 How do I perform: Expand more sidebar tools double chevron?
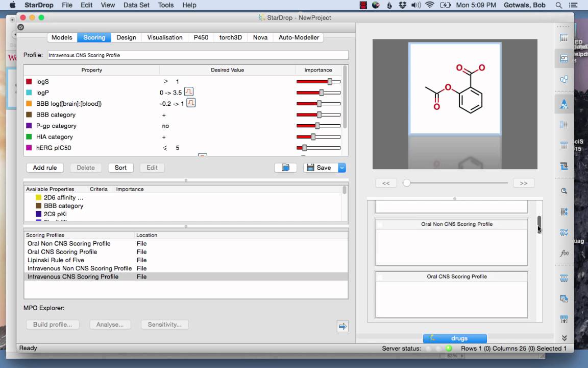pyautogui.click(x=564, y=338)
